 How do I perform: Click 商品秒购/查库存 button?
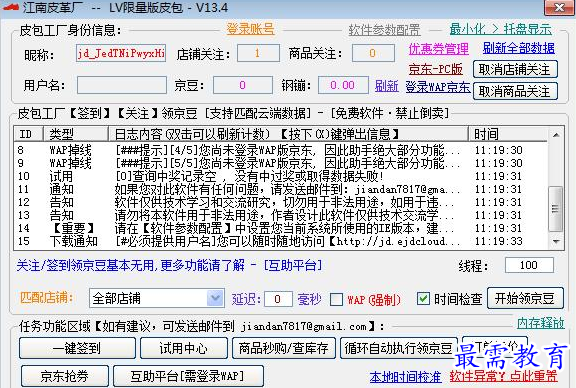[x=284, y=348]
